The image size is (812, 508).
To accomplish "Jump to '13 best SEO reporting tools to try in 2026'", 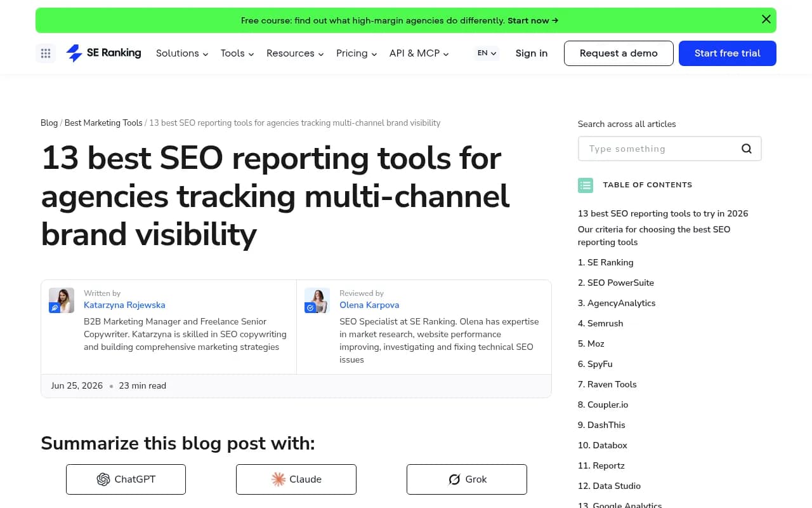I will point(663,213).
